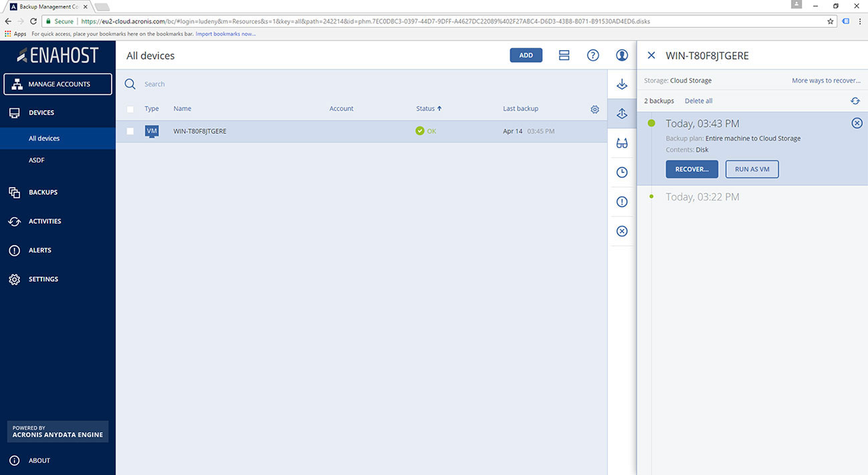Screen dimensions: 868x475
Task: Select the Backup Management browser tab
Action: tap(49, 6)
